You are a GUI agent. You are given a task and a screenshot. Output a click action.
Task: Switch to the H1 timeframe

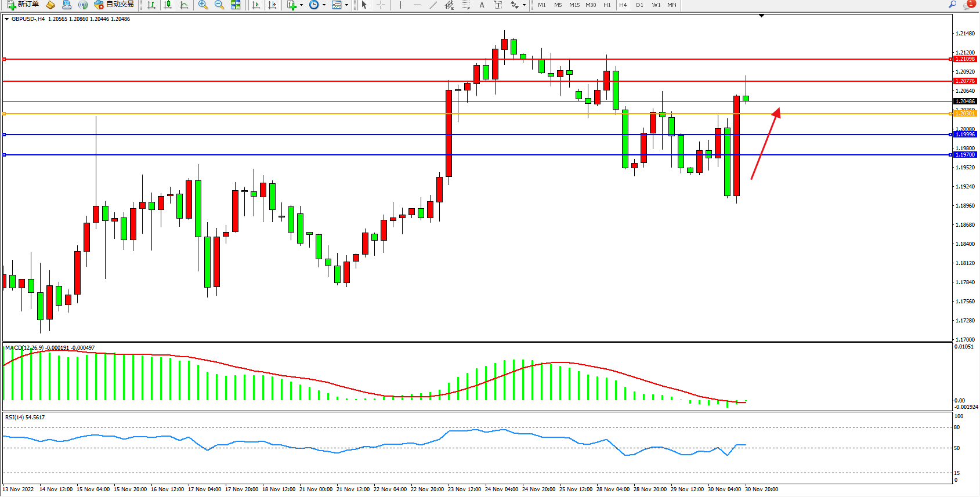pyautogui.click(x=607, y=5)
